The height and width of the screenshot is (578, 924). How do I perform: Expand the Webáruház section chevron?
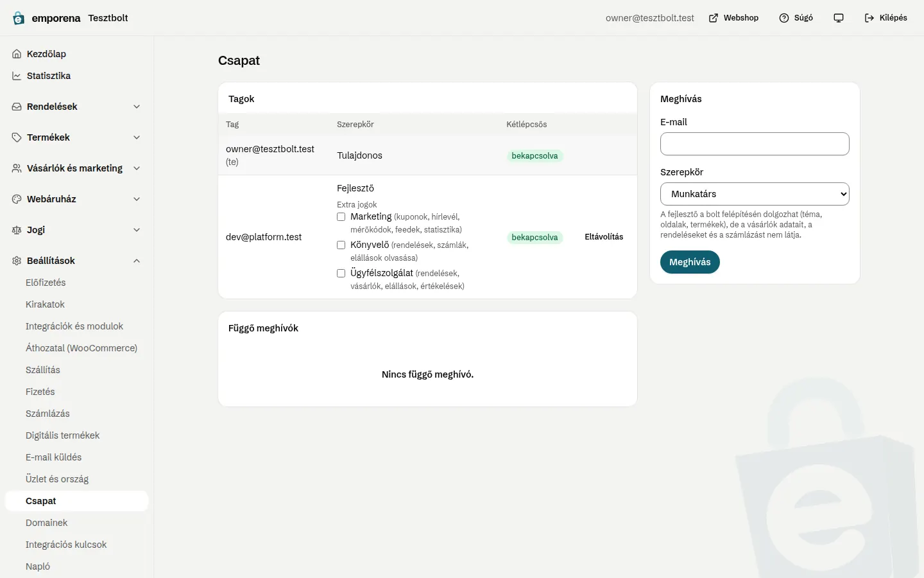tap(137, 199)
